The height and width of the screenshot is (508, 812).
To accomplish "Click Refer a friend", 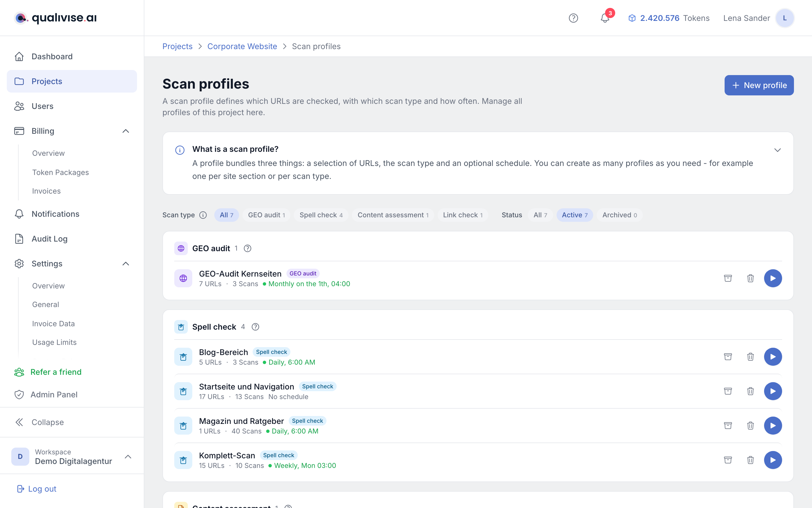I will (48, 372).
